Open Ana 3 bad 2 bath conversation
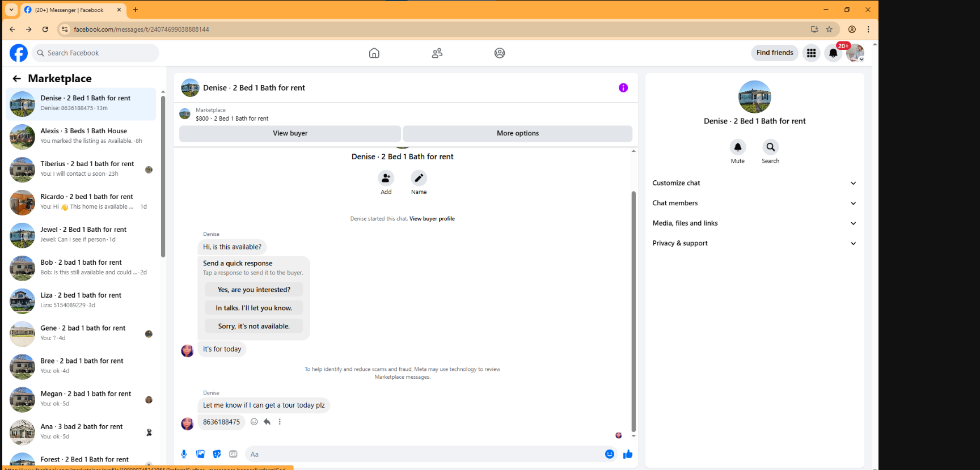The height and width of the screenshot is (470, 980). click(81, 433)
